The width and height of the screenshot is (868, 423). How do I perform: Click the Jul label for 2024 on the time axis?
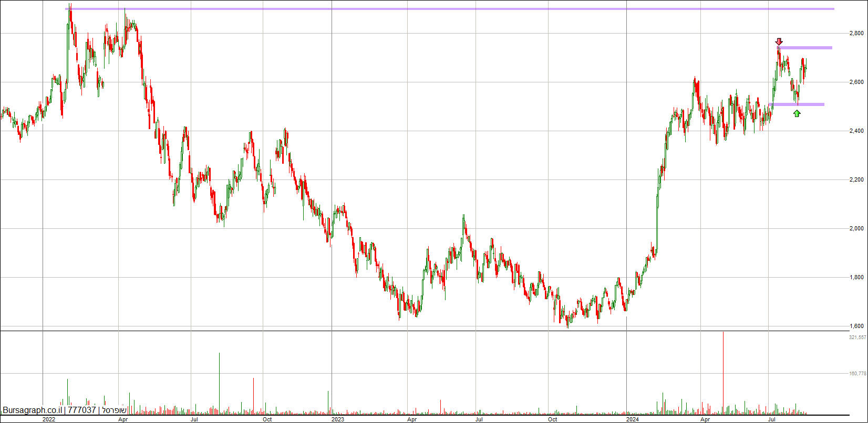click(x=772, y=419)
